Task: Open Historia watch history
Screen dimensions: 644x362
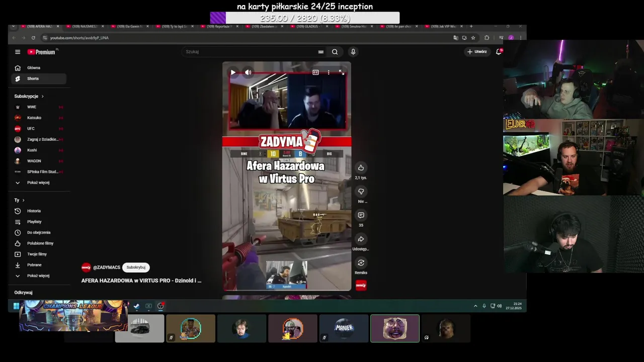Action: pos(39,211)
